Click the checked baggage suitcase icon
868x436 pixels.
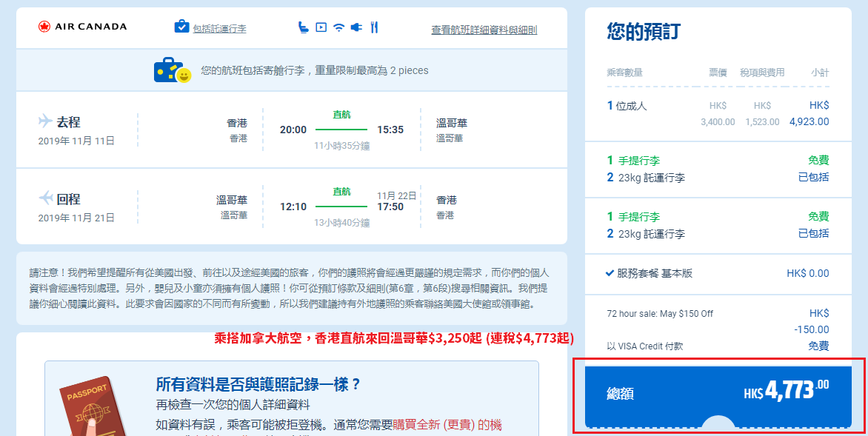181,27
